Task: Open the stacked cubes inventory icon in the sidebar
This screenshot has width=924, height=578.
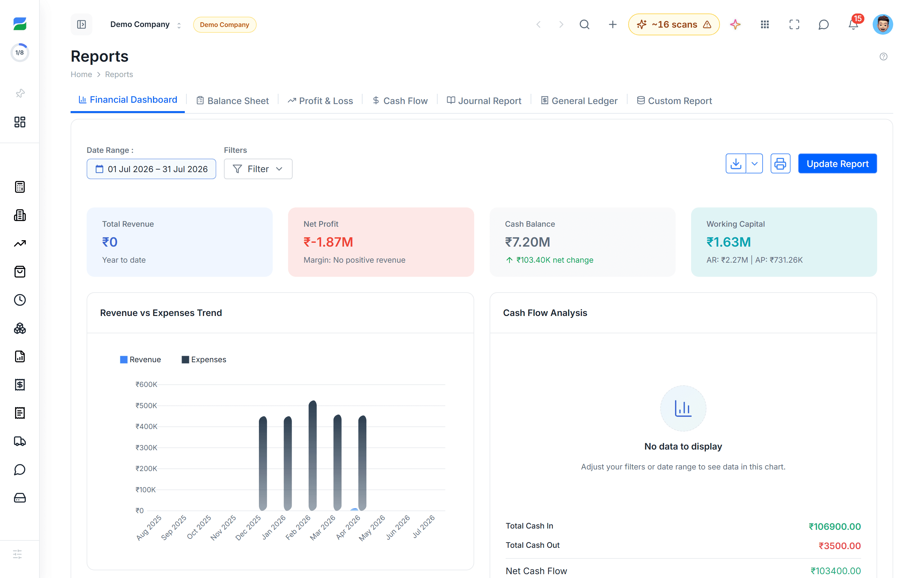Action: point(20,328)
